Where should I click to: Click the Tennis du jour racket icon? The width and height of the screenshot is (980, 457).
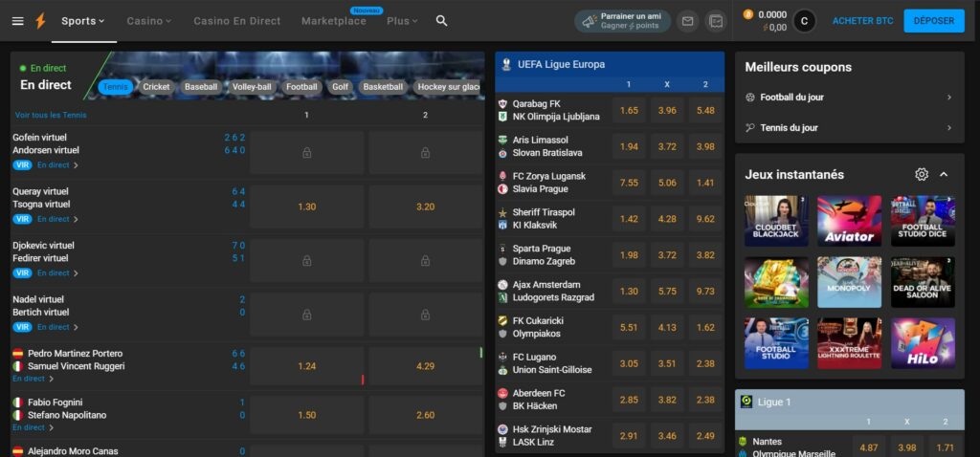[750, 127]
